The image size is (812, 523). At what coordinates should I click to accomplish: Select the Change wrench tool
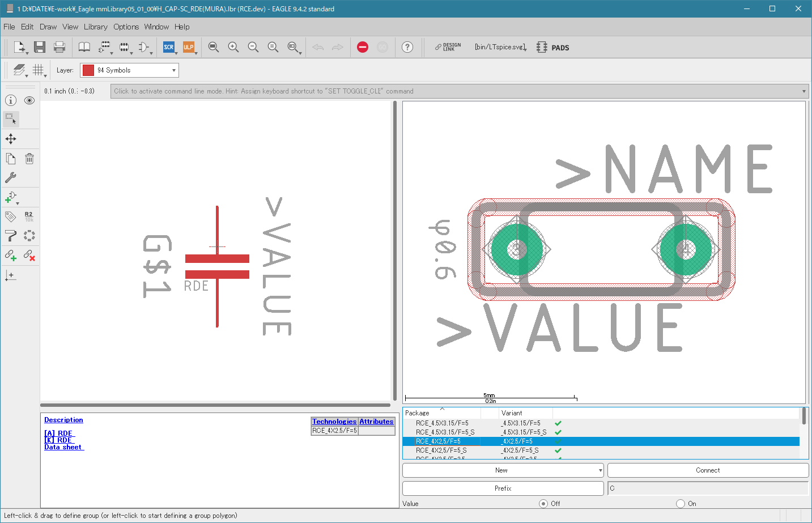[x=11, y=177]
